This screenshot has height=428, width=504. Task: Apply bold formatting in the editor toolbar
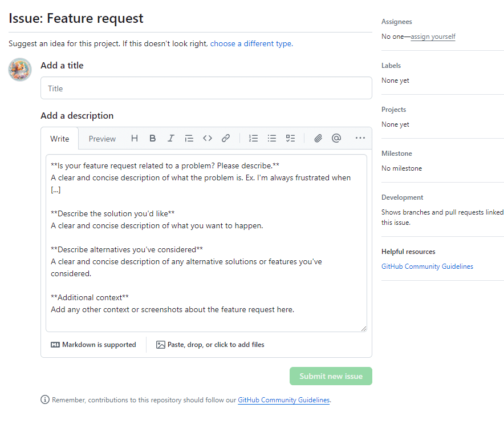pyautogui.click(x=153, y=138)
